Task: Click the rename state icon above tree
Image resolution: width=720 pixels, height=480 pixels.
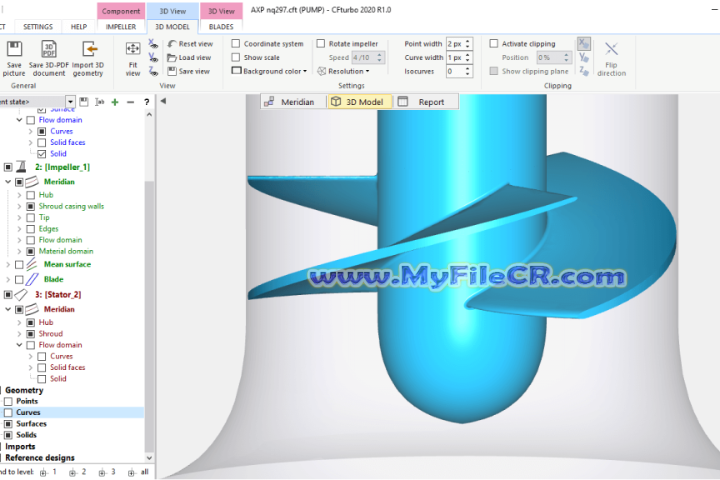Action: point(99,102)
